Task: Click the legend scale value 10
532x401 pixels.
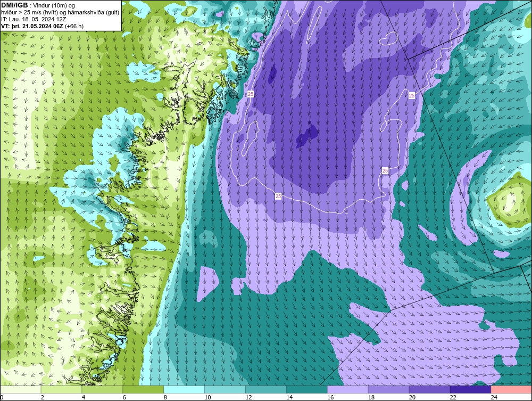Action: [x=207, y=397]
